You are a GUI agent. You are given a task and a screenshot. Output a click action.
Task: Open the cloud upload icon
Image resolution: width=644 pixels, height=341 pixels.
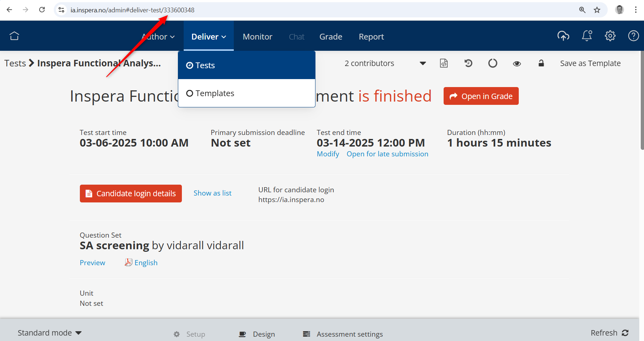[563, 36]
